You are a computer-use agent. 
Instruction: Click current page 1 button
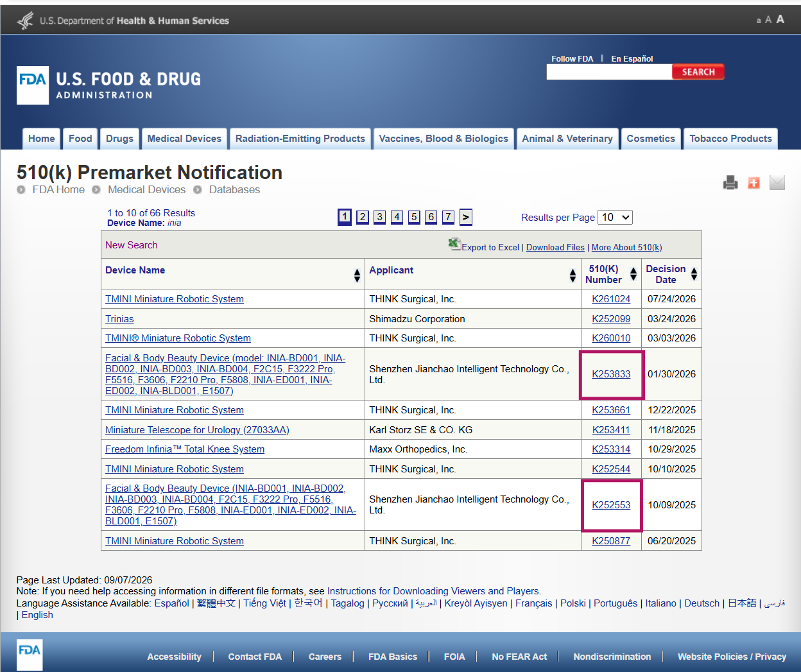[345, 217]
